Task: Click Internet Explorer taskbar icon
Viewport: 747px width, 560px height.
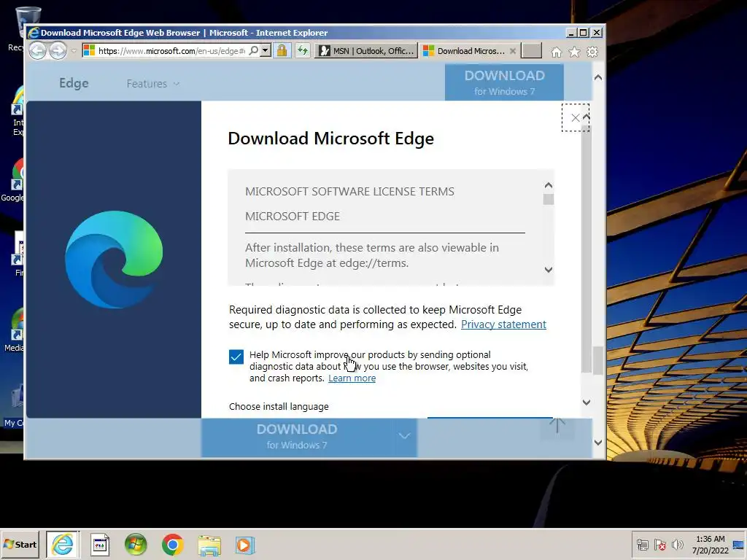Action: point(63,544)
